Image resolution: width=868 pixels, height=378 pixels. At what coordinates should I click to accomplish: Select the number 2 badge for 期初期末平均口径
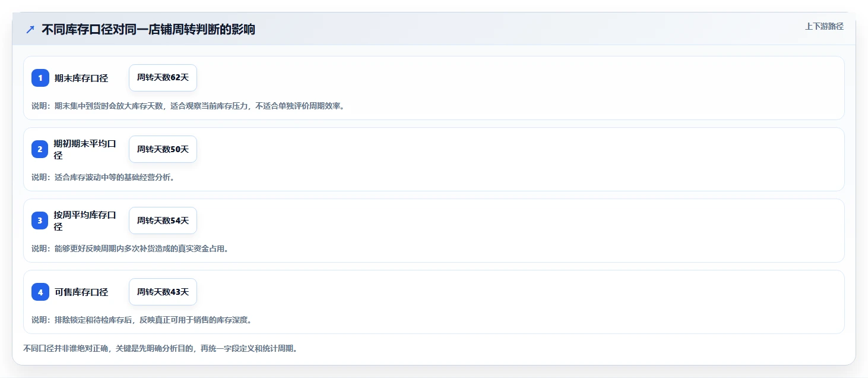tap(40, 149)
